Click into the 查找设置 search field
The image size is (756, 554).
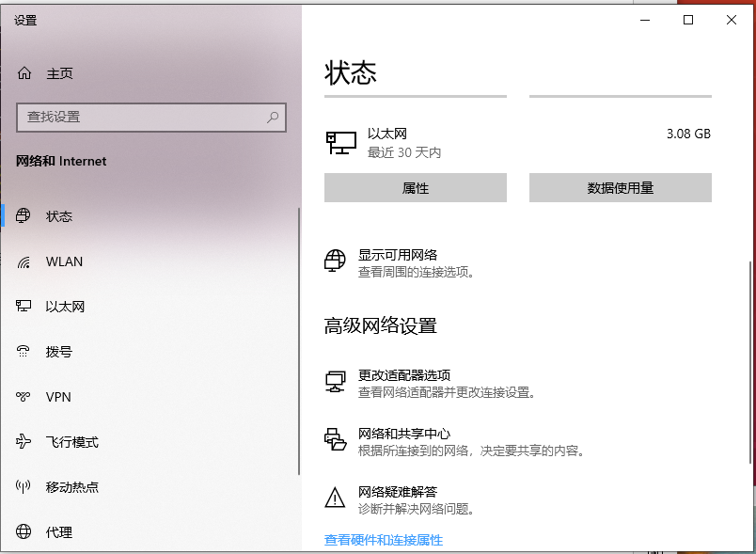(151, 118)
